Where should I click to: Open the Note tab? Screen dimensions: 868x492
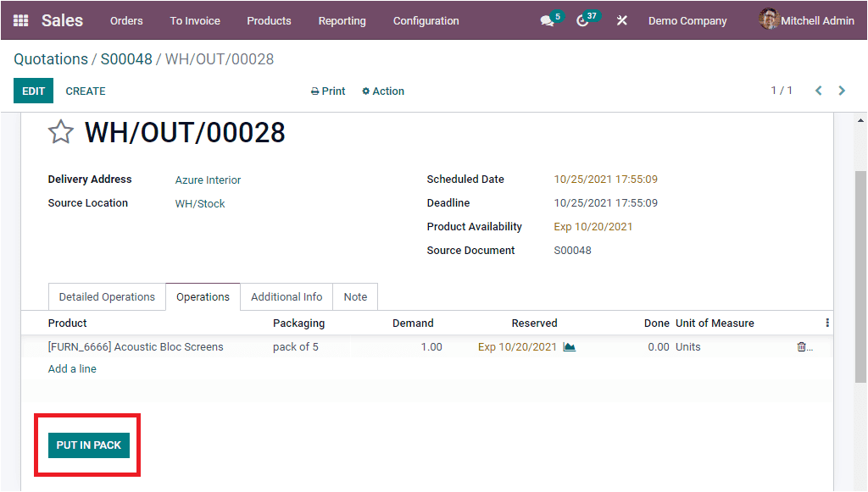(354, 296)
